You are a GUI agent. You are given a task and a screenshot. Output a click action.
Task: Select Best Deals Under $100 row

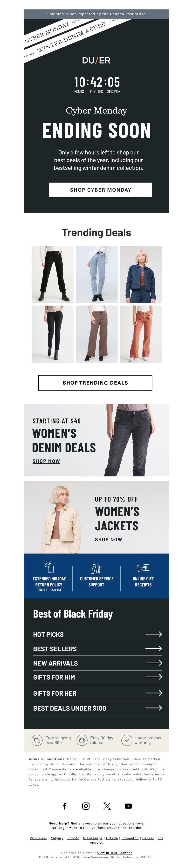tap(97, 708)
